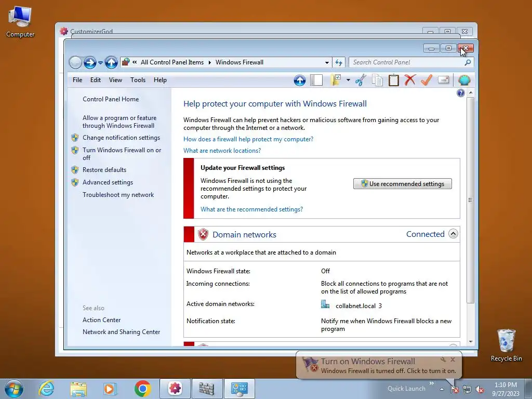Open the blue question mark Help icon
The image size is (532, 399).
[x=460, y=93]
